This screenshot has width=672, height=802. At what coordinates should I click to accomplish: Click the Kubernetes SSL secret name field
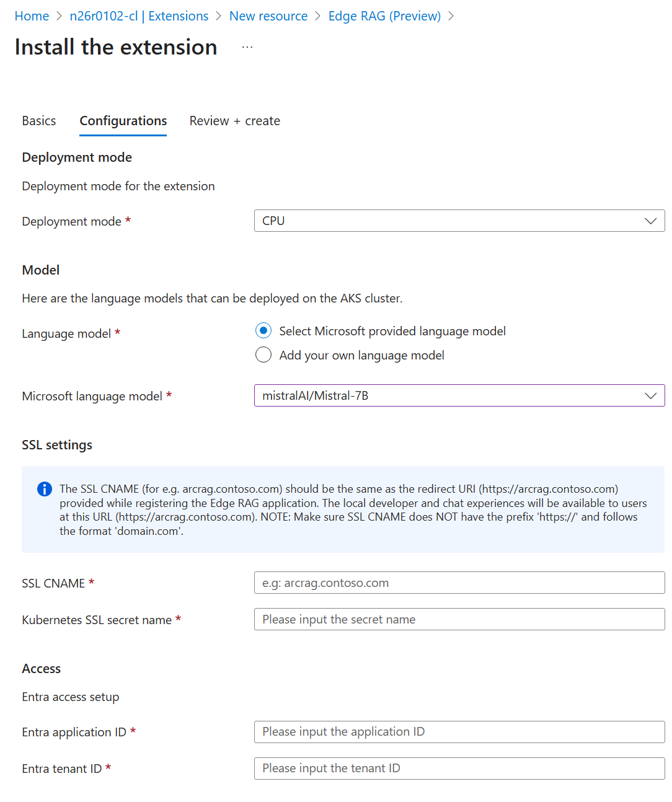click(x=459, y=620)
